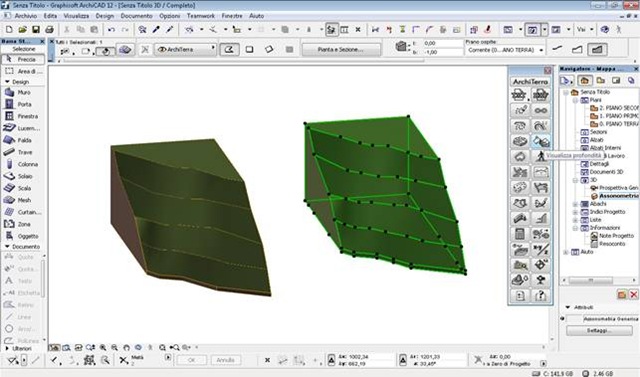Click the red X delete icon in Navigator

633,294
